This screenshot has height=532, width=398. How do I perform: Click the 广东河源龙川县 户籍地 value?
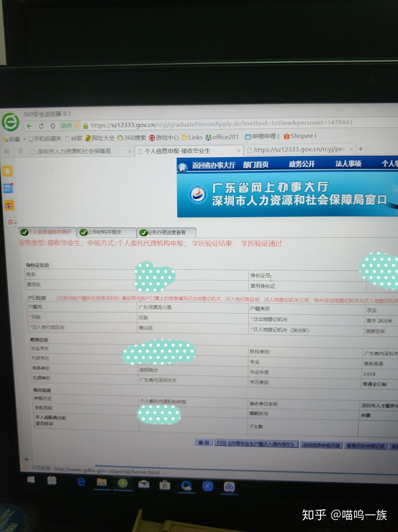pos(155,307)
